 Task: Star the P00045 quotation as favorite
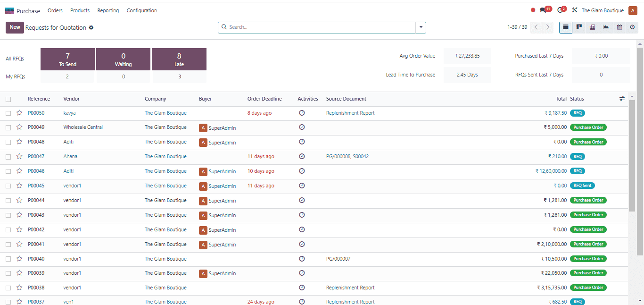point(19,186)
